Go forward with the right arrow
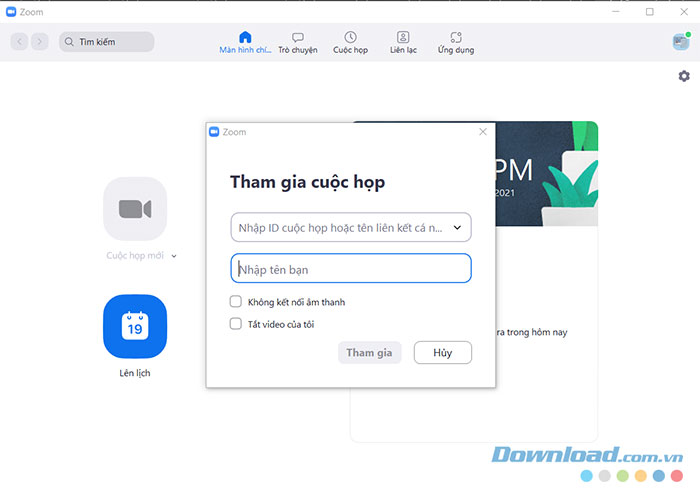The image size is (700, 502). (39, 42)
